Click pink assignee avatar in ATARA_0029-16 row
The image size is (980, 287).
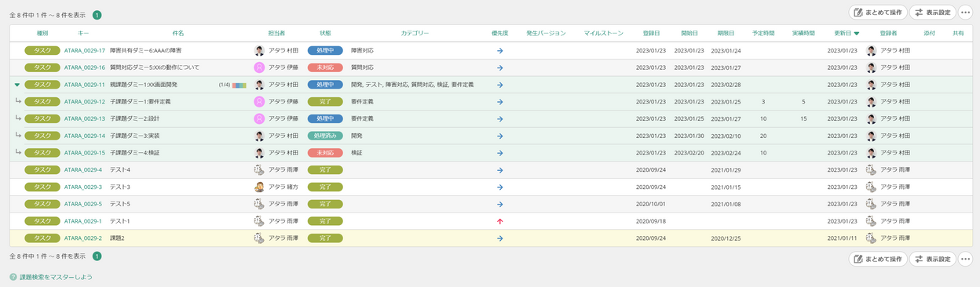pyautogui.click(x=259, y=67)
